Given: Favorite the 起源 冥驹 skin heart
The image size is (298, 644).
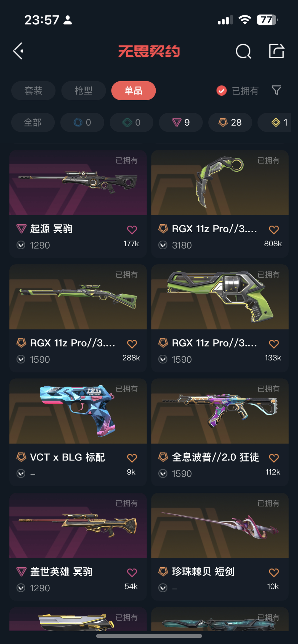Looking at the screenshot, I should 132,230.
